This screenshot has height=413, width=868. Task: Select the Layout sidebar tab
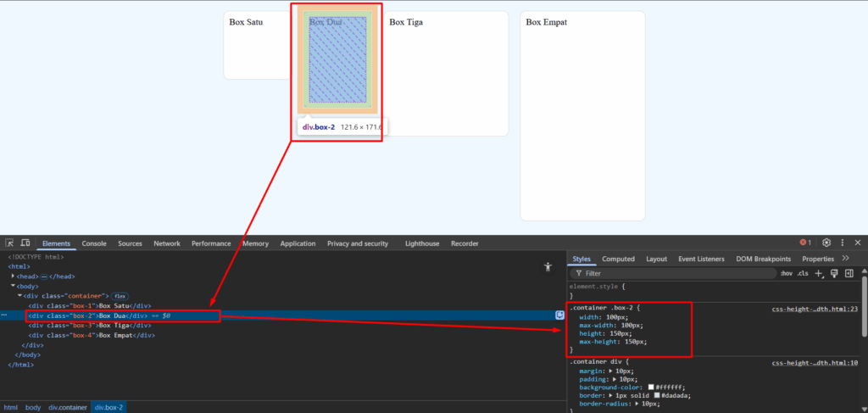tap(657, 259)
